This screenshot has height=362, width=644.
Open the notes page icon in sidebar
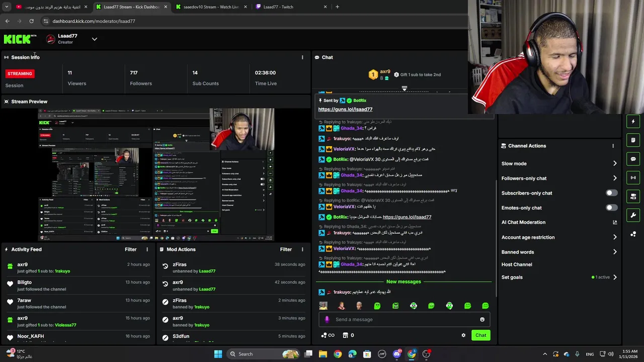coord(633,140)
